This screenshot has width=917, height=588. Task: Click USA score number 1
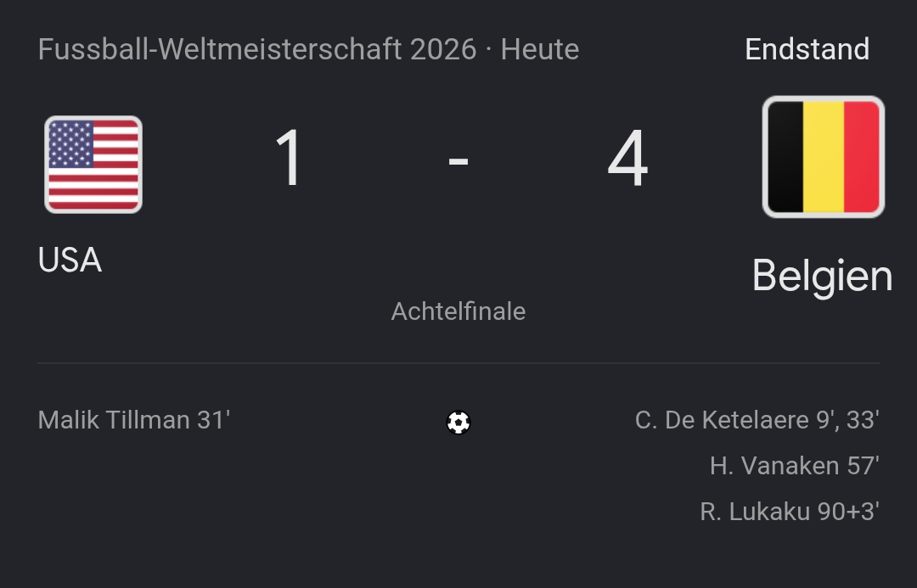coord(289,158)
